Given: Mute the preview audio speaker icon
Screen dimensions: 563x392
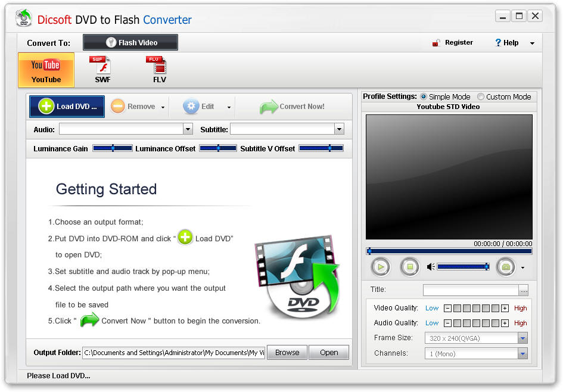Looking at the screenshot, I should (431, 267).
